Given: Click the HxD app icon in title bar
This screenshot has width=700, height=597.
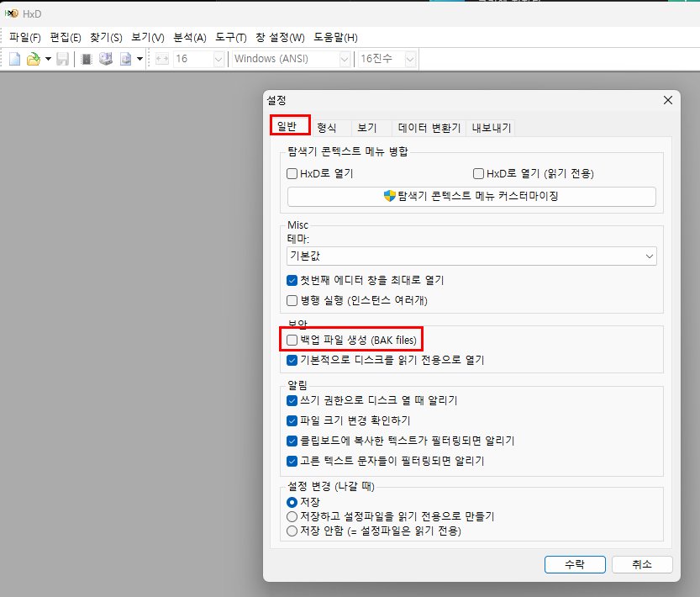Looking at the screenshot, I should (x=11, y=13).
